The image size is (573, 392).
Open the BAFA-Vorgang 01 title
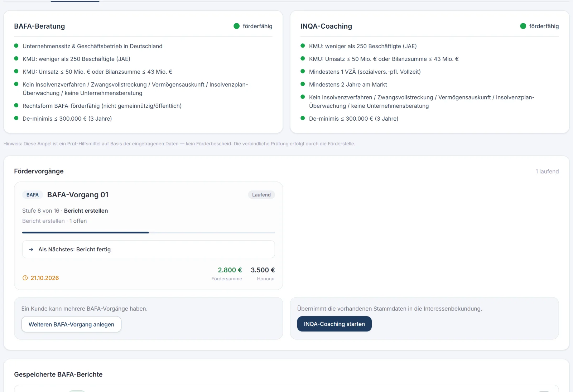78,195
